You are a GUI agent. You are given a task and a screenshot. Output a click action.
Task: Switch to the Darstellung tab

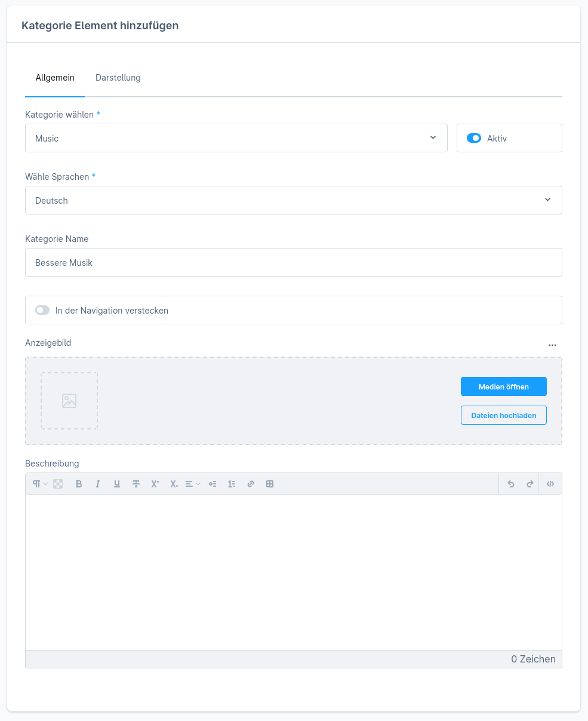(x=118, y=78)
